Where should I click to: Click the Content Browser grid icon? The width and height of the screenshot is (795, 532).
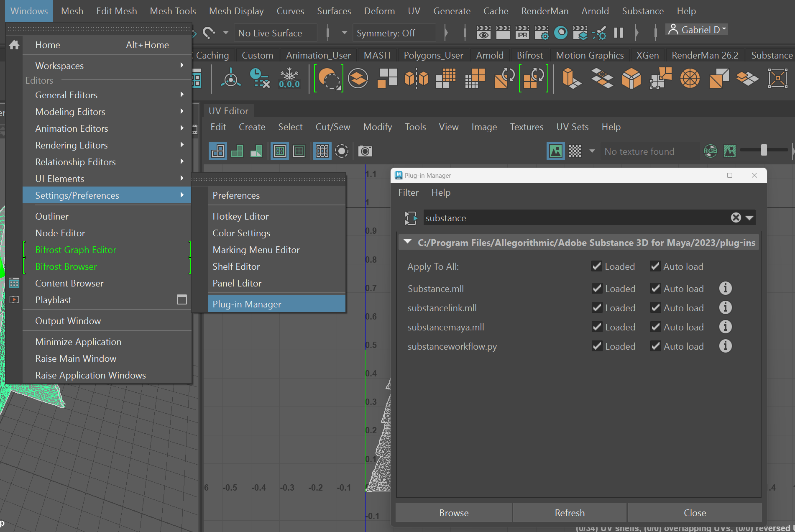(14, 283)
